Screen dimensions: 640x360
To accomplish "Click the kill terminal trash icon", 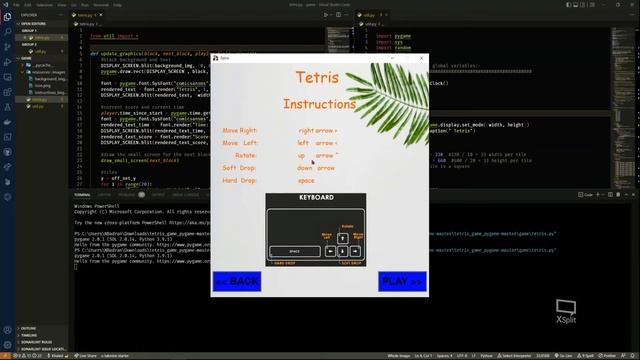I will [618, 195].
